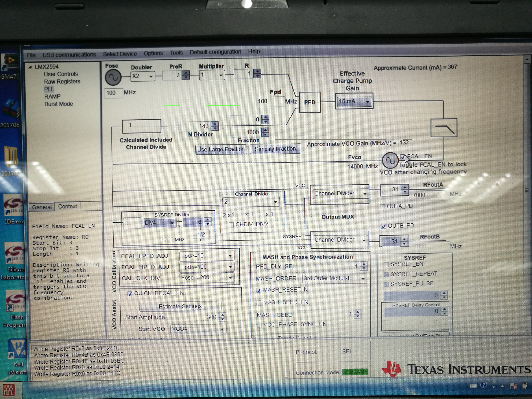Click the PFD block
The width and height of the screenshot is (532, 399).
click(310, 102)
